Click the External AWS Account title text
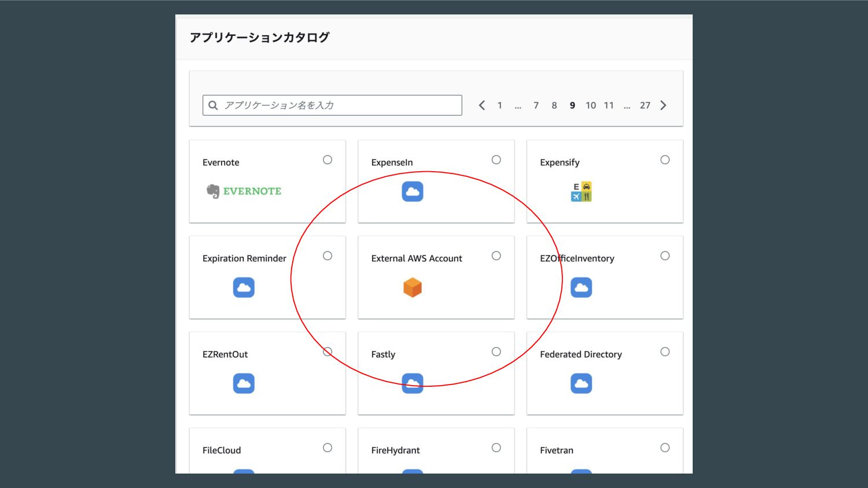 click(x=417, y=258)
